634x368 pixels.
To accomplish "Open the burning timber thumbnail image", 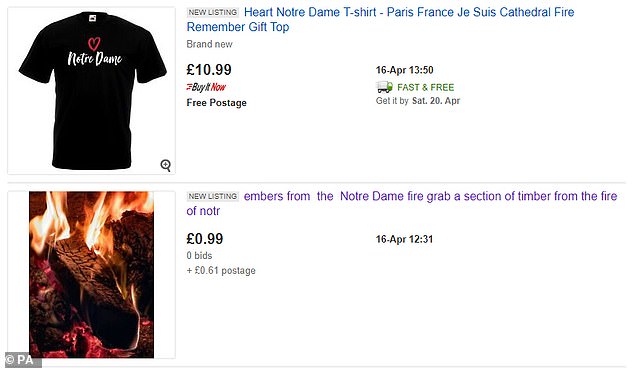I will tap(91, 275).
